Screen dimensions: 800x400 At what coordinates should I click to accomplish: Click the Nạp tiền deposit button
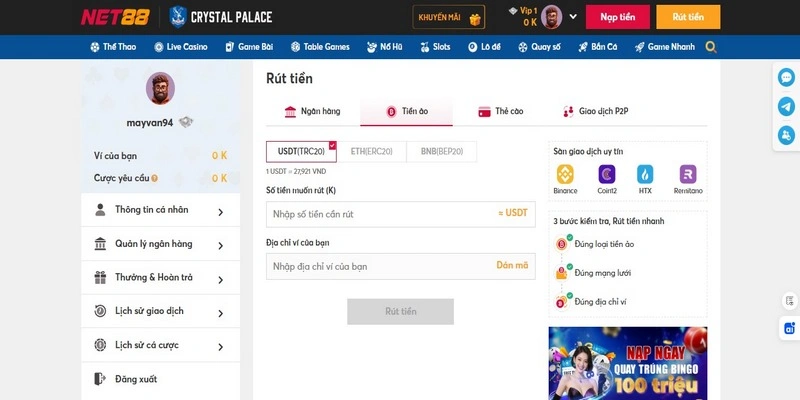[x=617, y=17]
